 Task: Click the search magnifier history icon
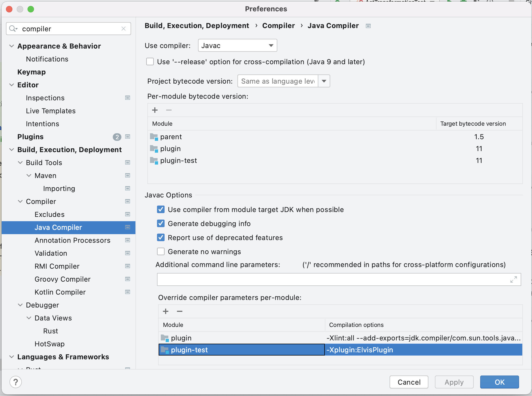click(13, 29)
